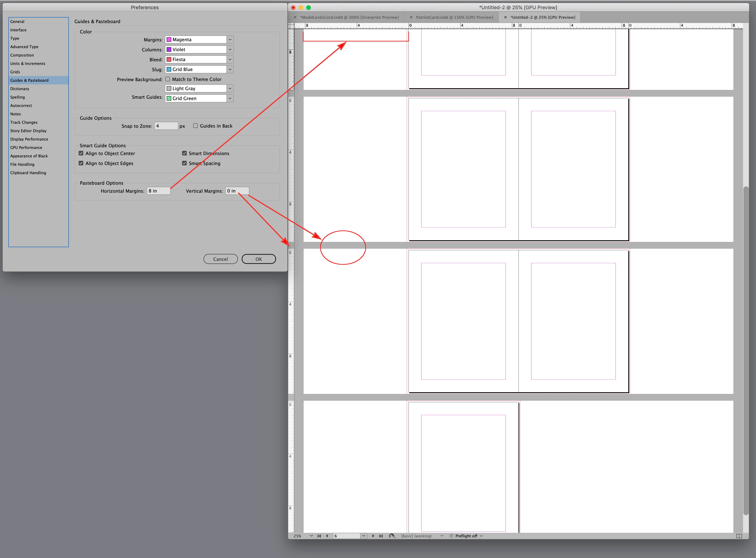This screenshot has width=756, height=558.
Task: Switch to the ModdLordsCard.indd tab
Action: tap(349, 17)
